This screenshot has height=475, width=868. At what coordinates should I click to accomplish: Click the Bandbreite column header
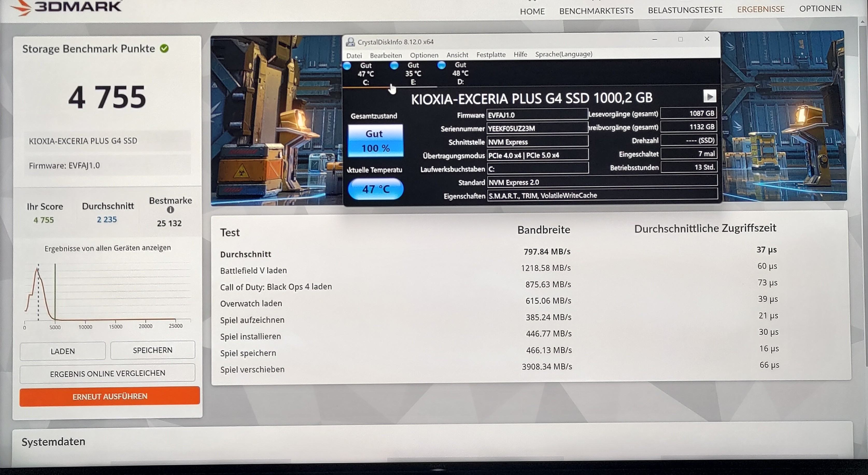click(x=544, y=230)
